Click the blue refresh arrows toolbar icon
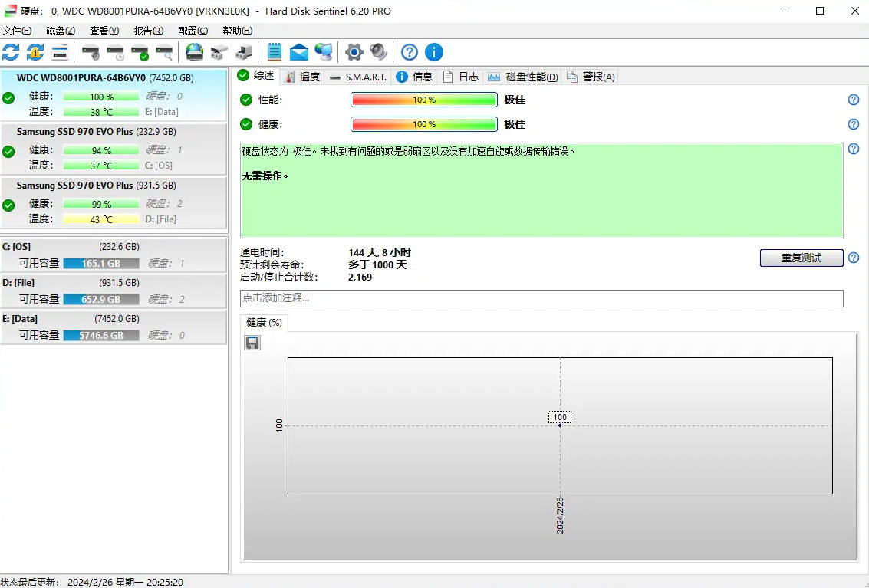869x588 pixels. (x=11, y=52)
